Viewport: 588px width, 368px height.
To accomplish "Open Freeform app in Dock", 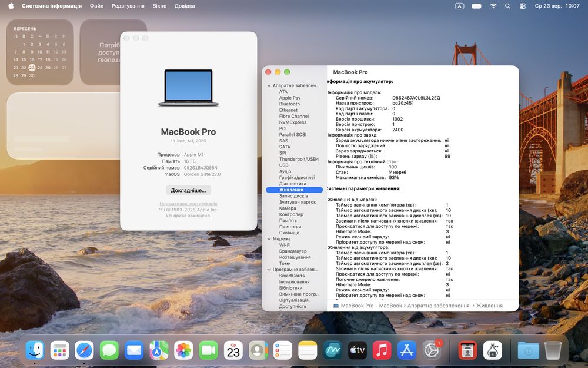I will coord(332,350).
